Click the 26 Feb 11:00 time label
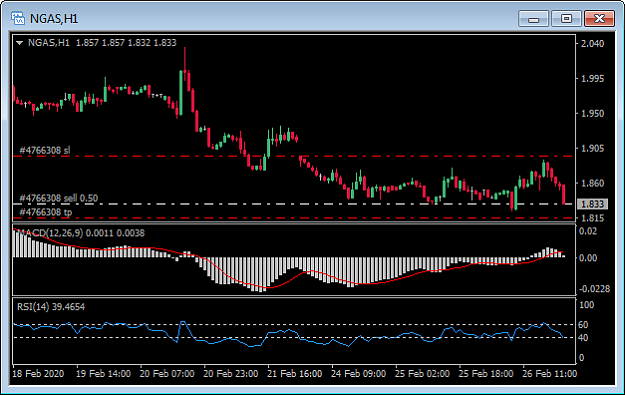The image size is (625, 395). (550, 374)
